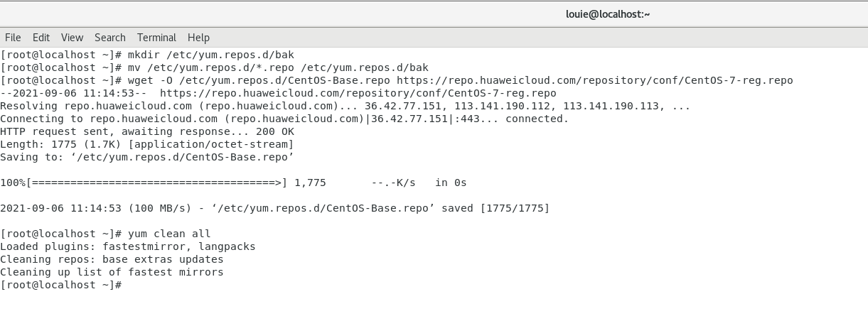Image resolution: width=868 pixels, height=321 pixels.
Task: Open the View menu
Action: click(72, 38)
